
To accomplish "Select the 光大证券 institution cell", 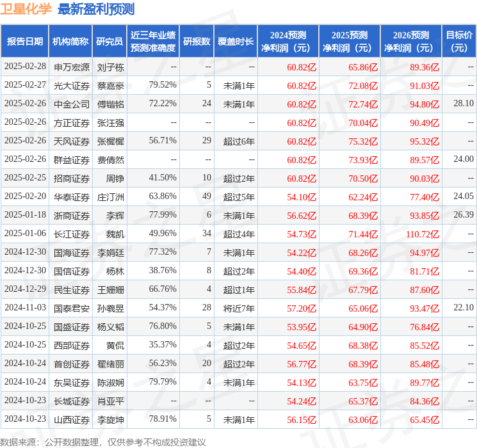I will (72, 86).
